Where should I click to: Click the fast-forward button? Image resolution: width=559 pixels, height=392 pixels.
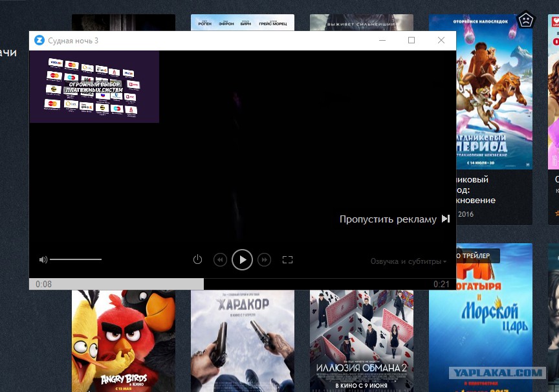(264, 260)
